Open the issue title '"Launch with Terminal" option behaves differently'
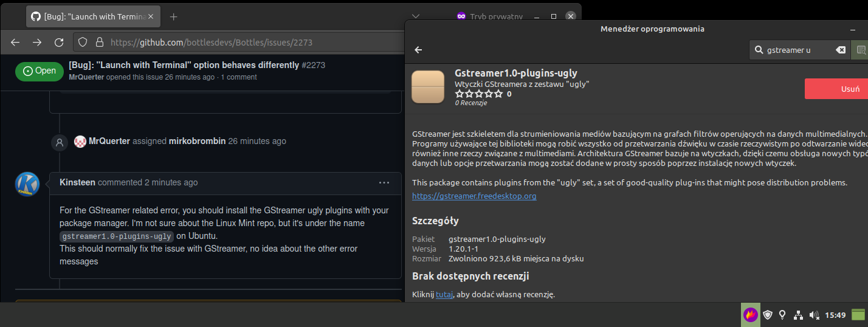The height and width of the screenshot is (327, 868). pos(184,65)
